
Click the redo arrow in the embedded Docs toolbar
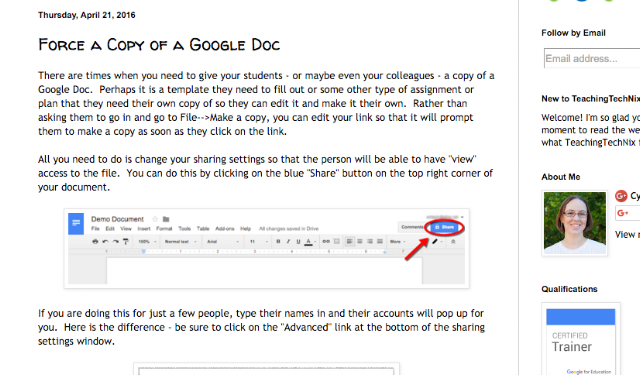116,242
